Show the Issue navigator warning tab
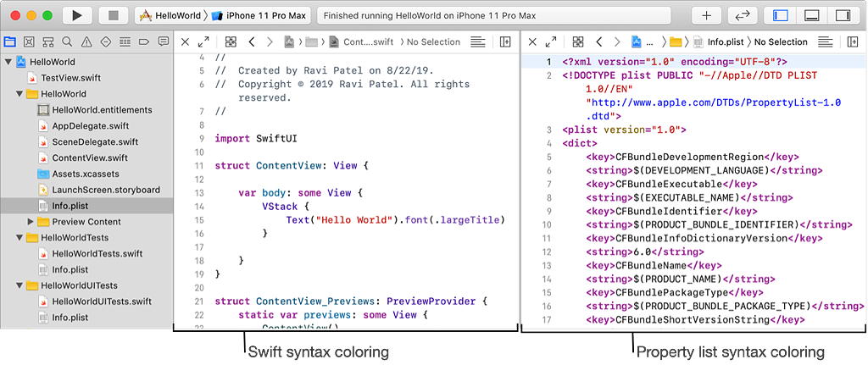 click(x=86, y=41)
